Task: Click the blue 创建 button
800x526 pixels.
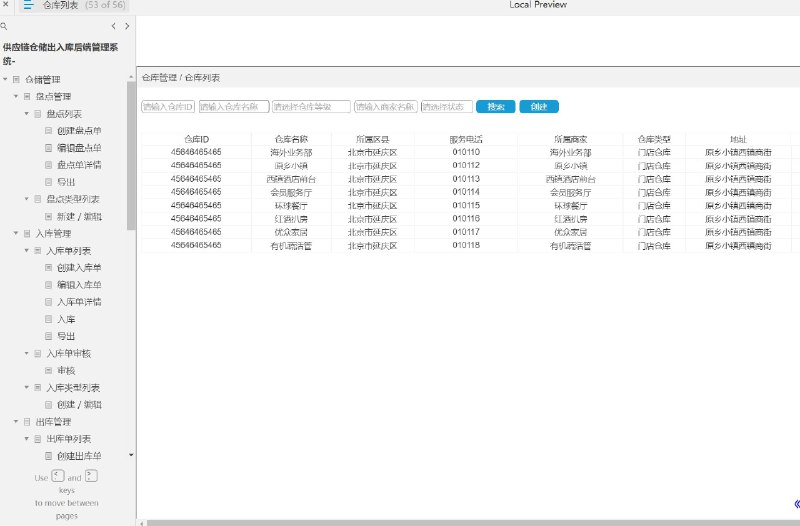Action: pos(539,107)
